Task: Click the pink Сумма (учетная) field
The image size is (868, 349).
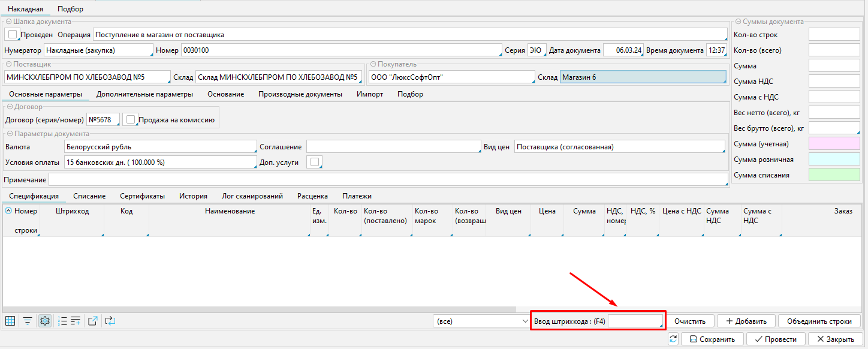Action: [834, 144]
